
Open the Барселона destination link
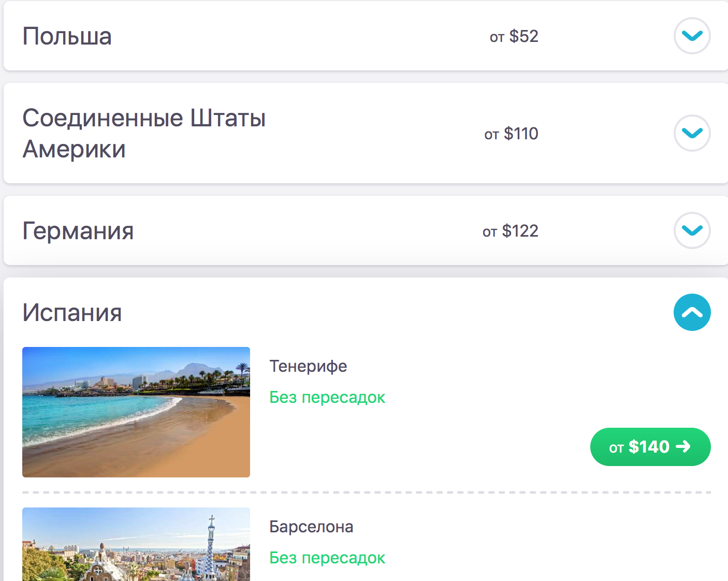coord(311,527)
